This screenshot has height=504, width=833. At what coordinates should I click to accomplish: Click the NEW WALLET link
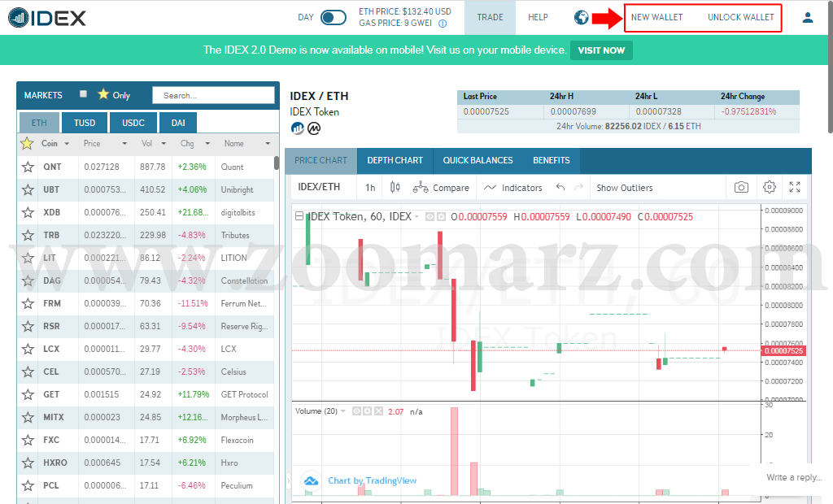pos(656,18)
